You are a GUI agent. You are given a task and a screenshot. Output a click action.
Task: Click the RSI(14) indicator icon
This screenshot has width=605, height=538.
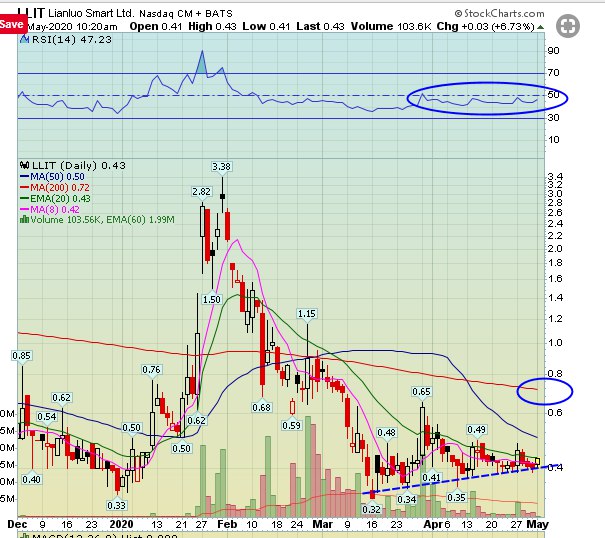click(25, 39)
